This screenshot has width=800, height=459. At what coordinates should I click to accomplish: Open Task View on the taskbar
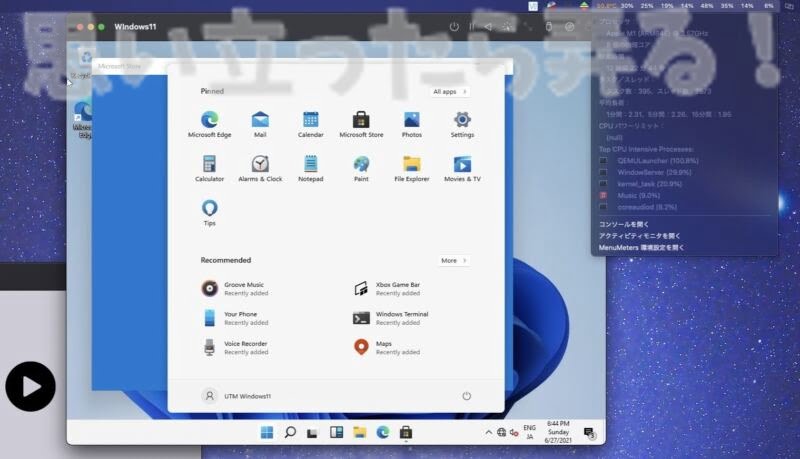[312, 433]
